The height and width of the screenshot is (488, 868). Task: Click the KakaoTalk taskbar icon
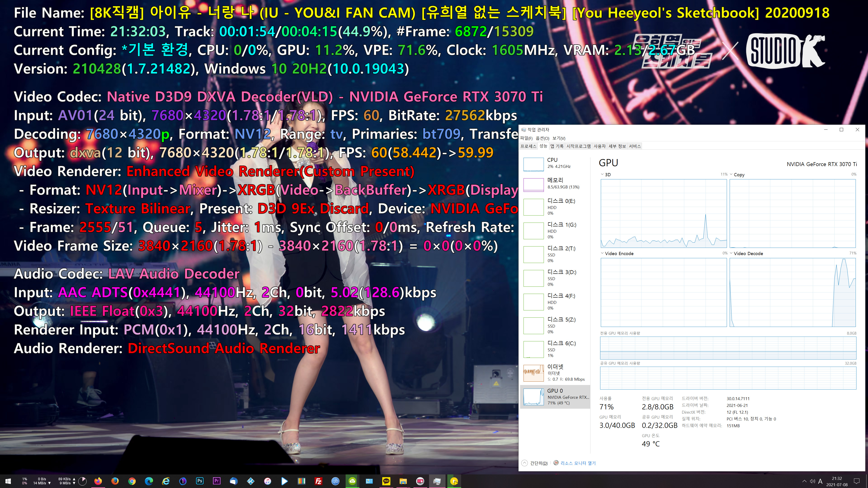386,481
